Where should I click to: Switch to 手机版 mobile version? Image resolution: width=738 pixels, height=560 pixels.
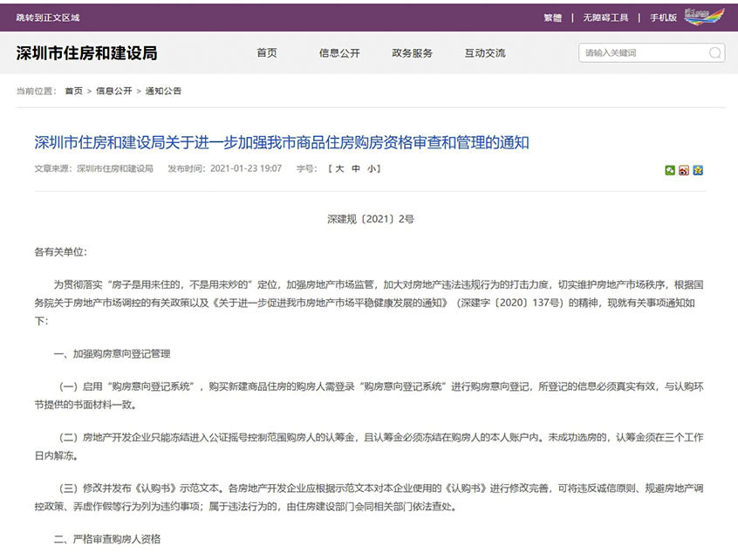[662, 17]
